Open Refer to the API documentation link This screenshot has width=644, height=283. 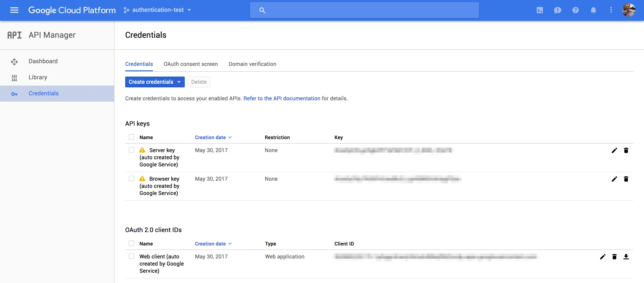pos(282,99)
